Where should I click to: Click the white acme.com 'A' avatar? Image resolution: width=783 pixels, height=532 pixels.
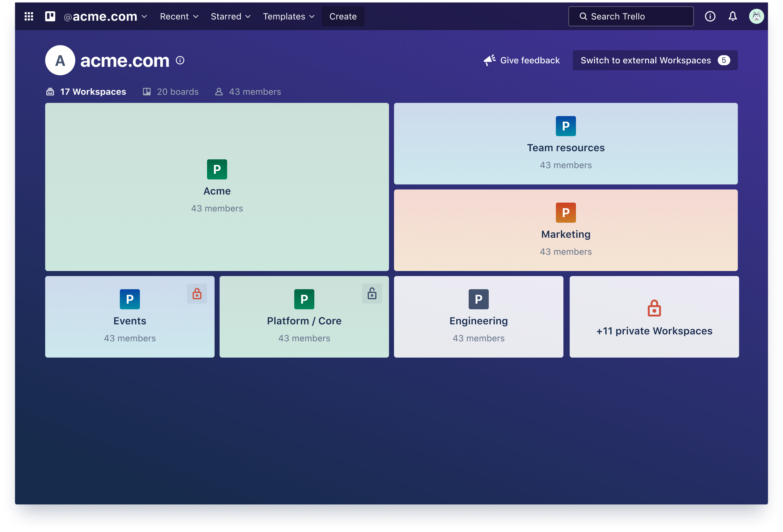(x=60, y=60)
